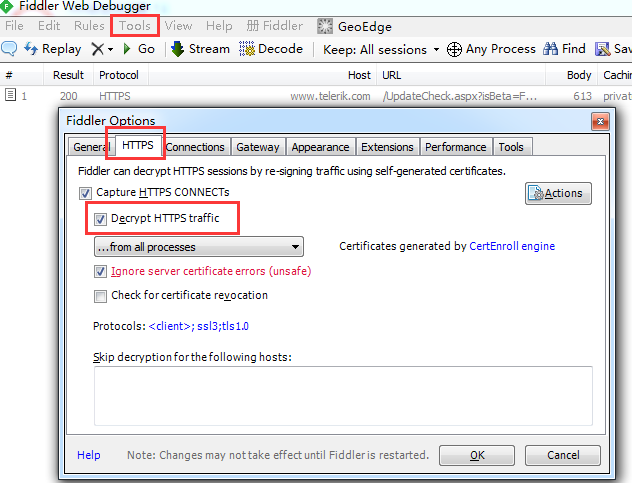Click the GeoEdge menu icon

click(325, 26)
